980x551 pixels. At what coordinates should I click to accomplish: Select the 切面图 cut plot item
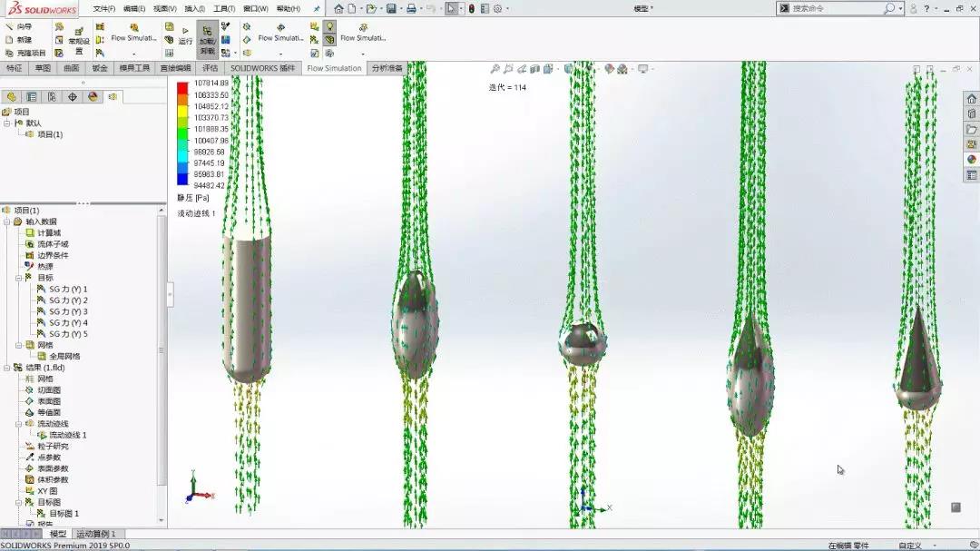pyautogui.click(x=48, y=389)
